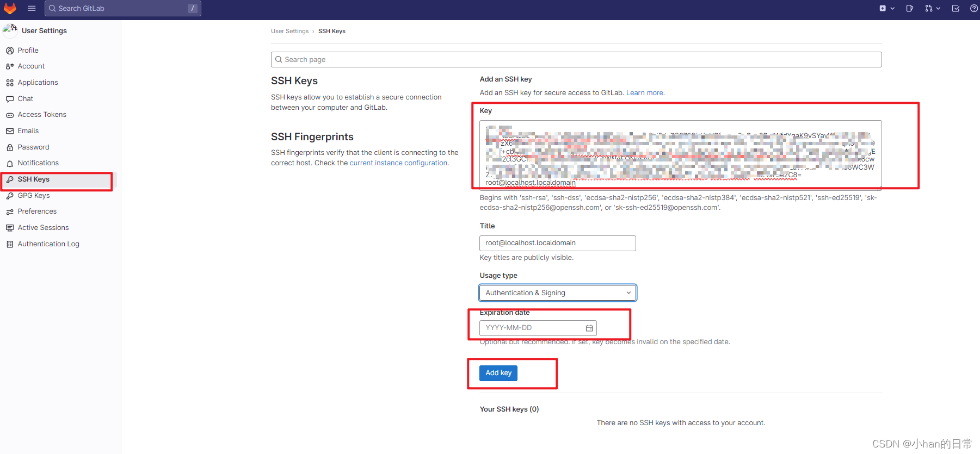
Task: Click the Emails envelope icon
Action: pyautogui.click(x=10, y=131)
